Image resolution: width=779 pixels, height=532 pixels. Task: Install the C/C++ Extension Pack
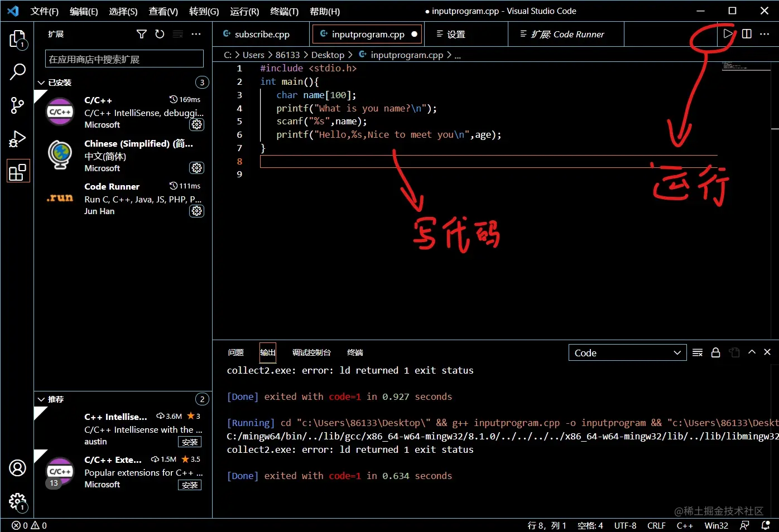pos(190,485)
